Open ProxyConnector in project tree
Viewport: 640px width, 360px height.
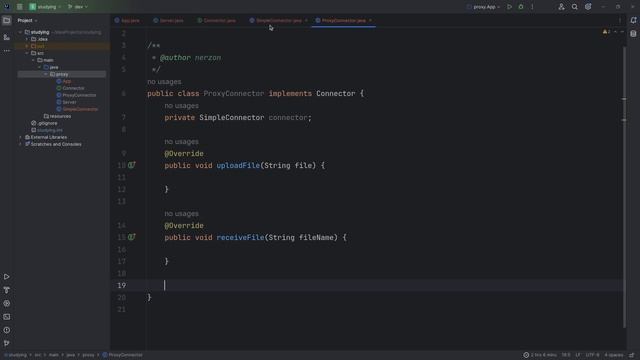coord(76,96)
